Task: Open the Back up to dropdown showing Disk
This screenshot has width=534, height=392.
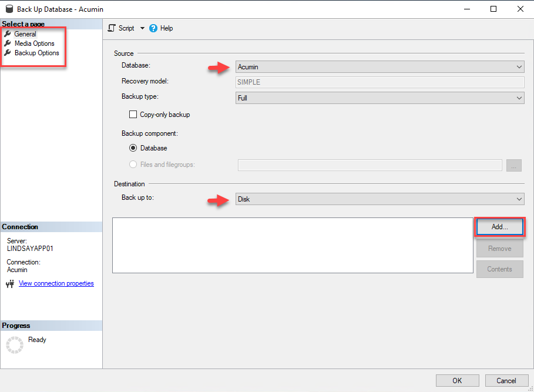Action: (x=379, y=199)
